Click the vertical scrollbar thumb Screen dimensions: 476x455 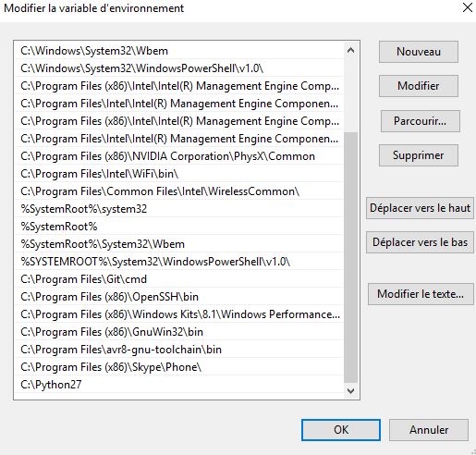350,257
